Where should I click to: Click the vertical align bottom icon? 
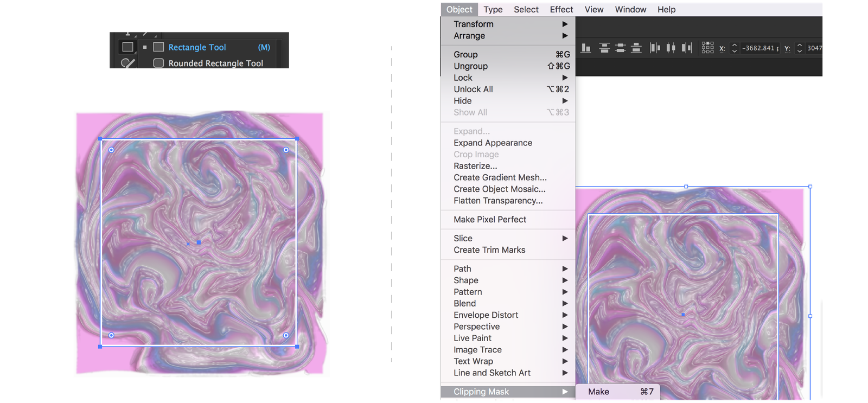[636, 48]
